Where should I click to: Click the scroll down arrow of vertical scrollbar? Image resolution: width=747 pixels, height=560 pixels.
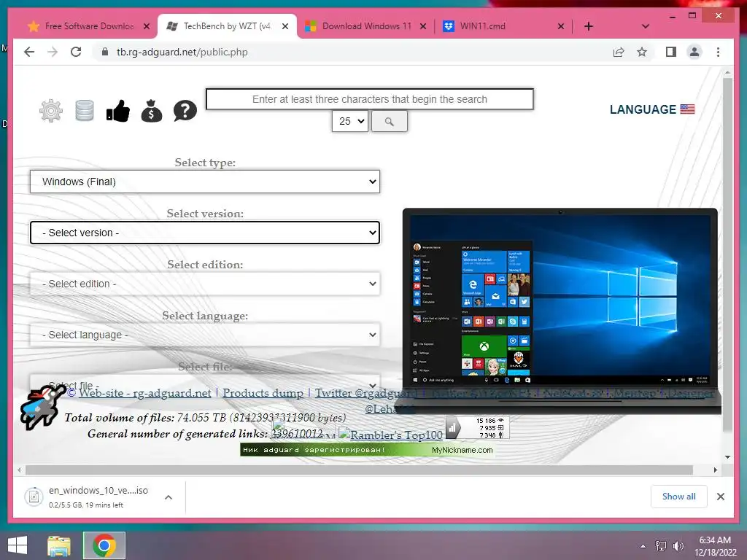click(727, 457)
